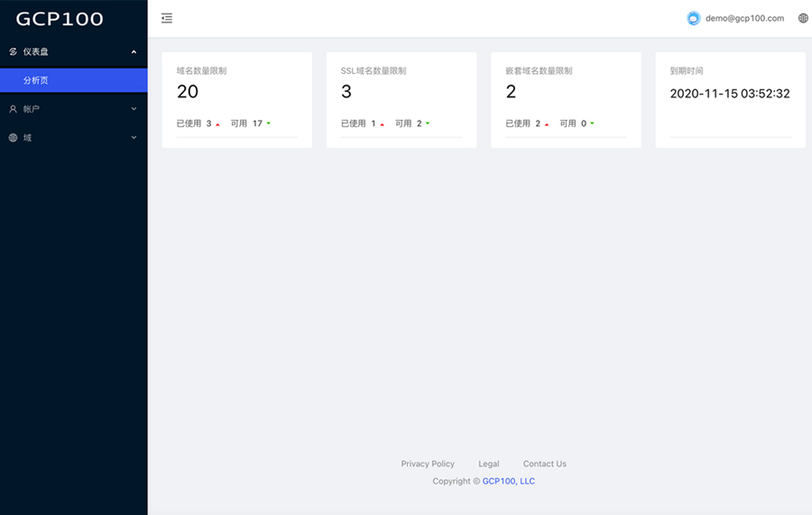812x515 pixels.
Task: Click the GCP100 logo in sidebar
Action: pyautogui.click(x=60, y=19)
